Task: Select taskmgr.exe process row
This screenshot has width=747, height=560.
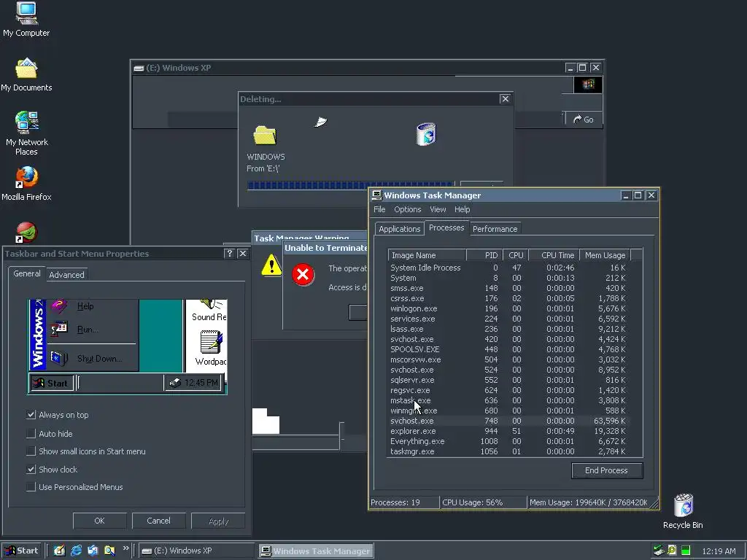Action: (x=508, y=451)
